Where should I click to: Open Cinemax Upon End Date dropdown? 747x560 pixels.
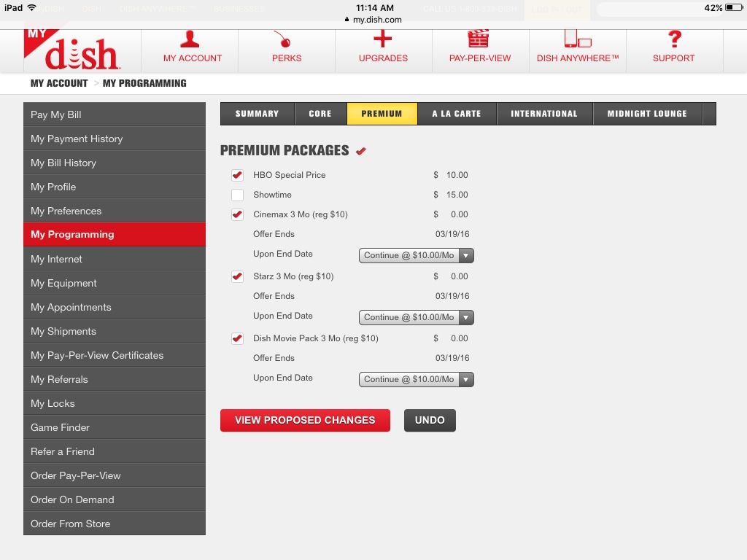click(x=416, y=255)
